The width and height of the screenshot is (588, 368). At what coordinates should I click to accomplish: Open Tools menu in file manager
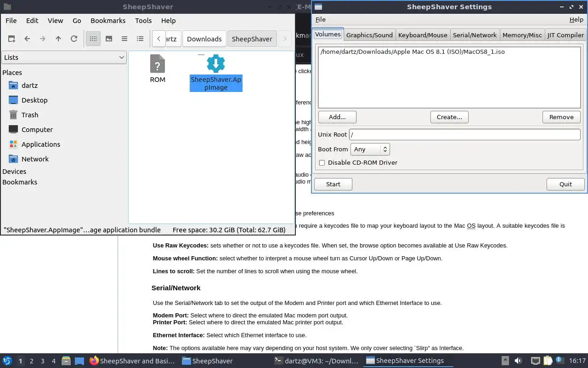[x=143, y=21]
